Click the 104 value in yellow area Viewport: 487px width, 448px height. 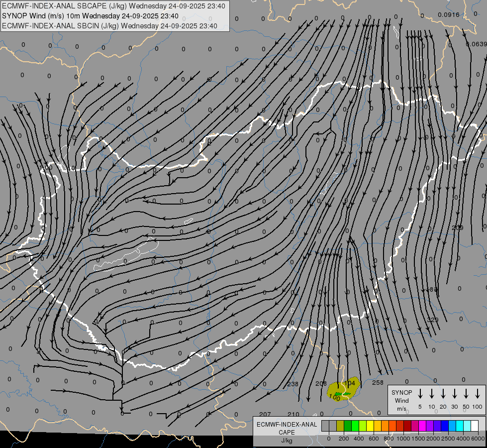tap(349, 383)
